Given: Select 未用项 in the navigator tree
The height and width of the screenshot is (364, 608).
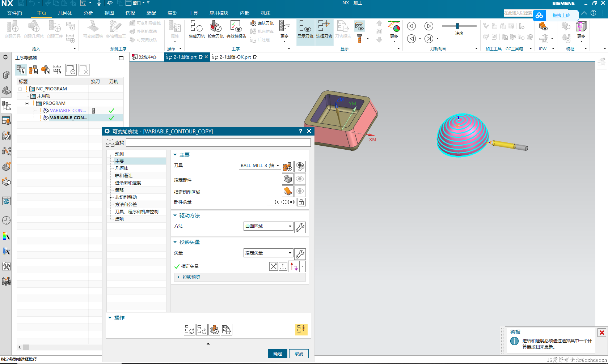Looking at the screenshot, I should (44, 96).
